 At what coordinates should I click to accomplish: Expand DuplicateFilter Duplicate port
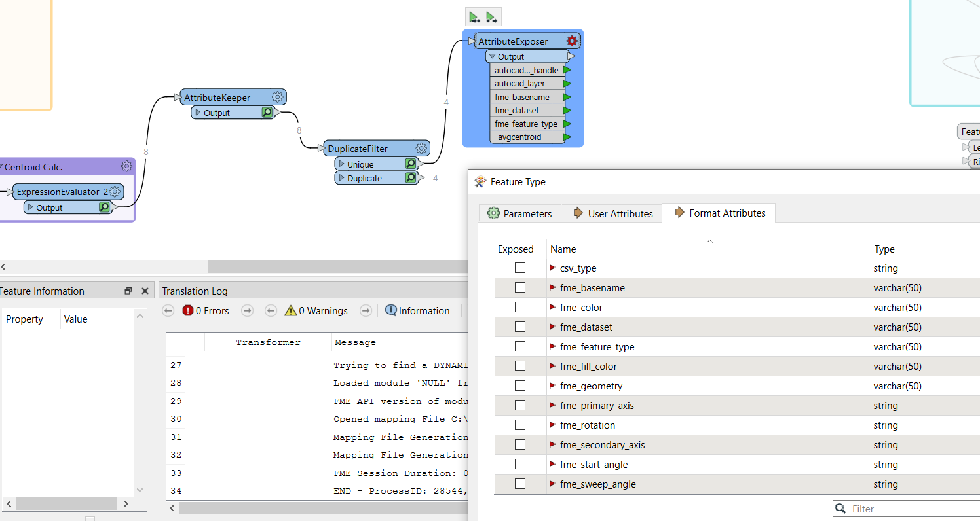(341, 177)
